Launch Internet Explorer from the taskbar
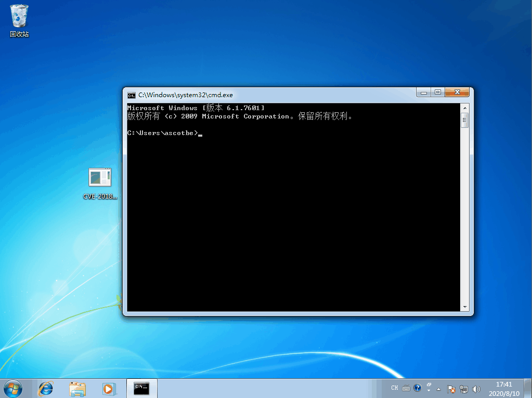Image resolution: width=532 pixels, height=398 pixels. coord(46,389)
